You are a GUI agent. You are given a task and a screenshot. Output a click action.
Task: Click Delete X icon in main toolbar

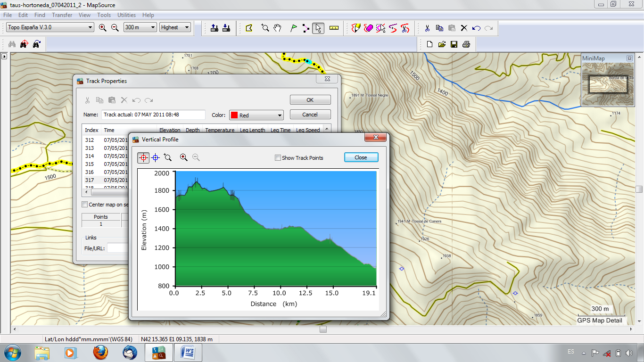464,28
